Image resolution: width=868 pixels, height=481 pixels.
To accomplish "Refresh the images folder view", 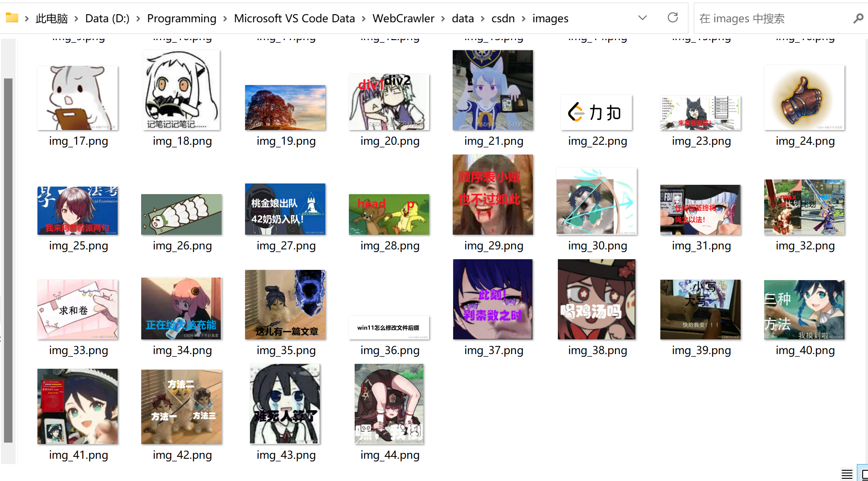I will (x=672, y=18).
